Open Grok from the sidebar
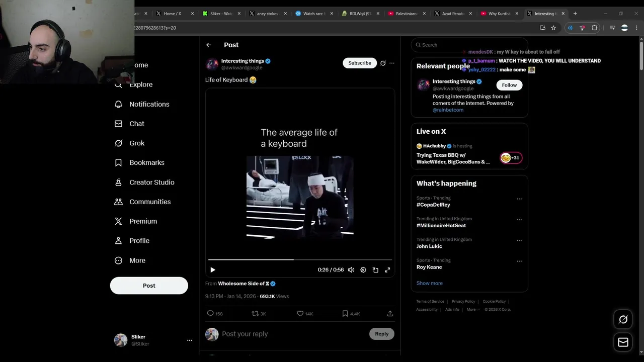This screenshot has width=644, height=362. [x=129, y=143]
